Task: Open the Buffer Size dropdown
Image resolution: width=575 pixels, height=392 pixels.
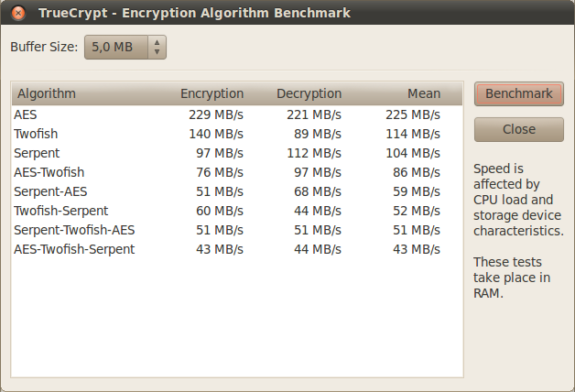Action: [x=125, y=47]
